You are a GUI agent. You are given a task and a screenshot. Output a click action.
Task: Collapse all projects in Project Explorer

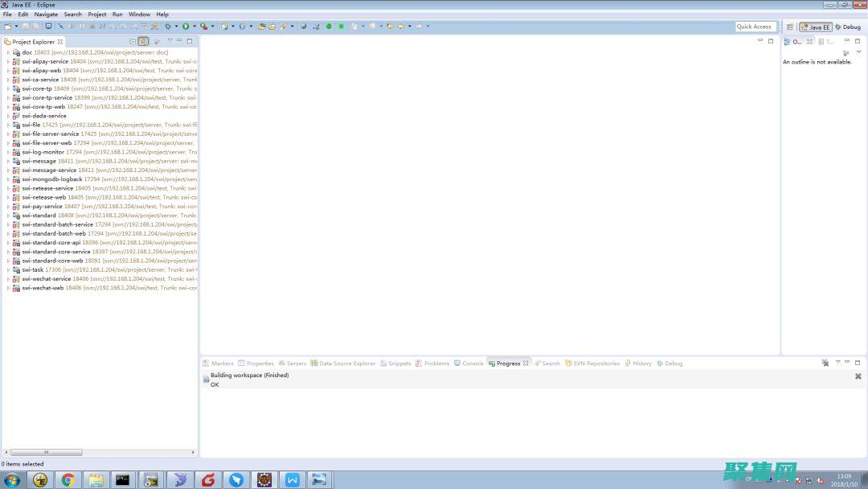(133, 41)
